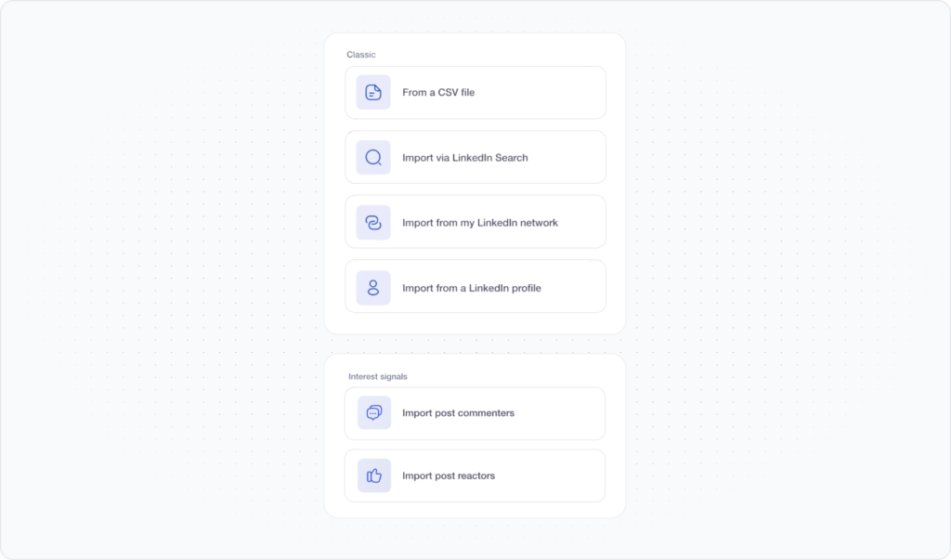Select 'Import via LinkedIn Search'

[475, 157]
